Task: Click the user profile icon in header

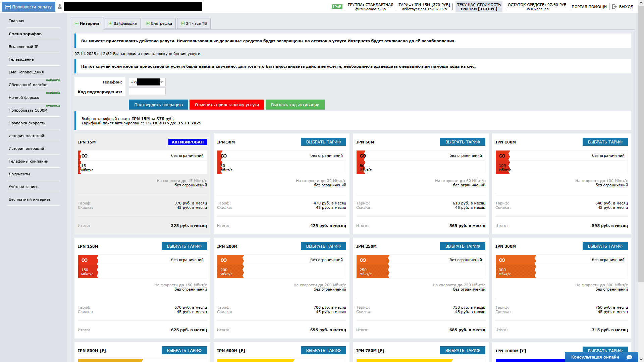Action: click(60, 7)
